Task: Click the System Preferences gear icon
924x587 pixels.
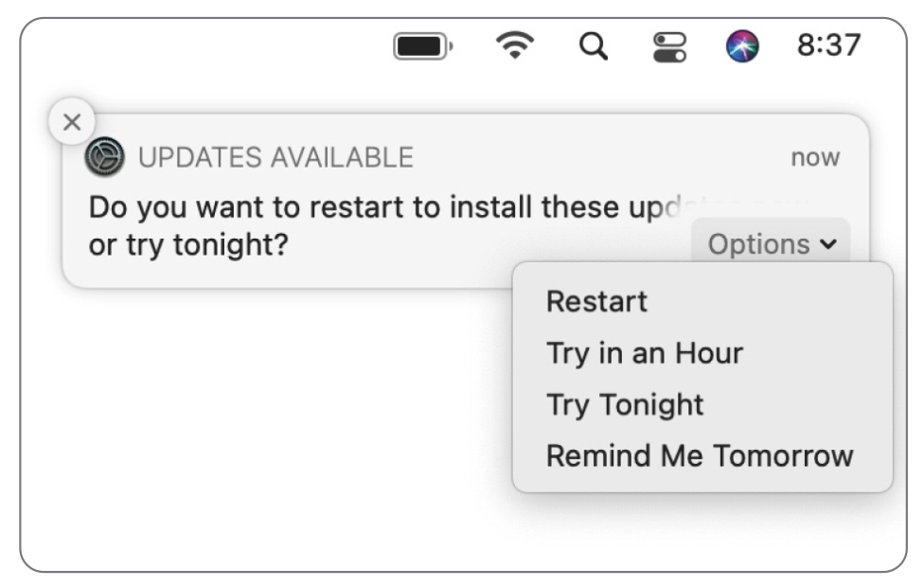Action: (104, 157)
